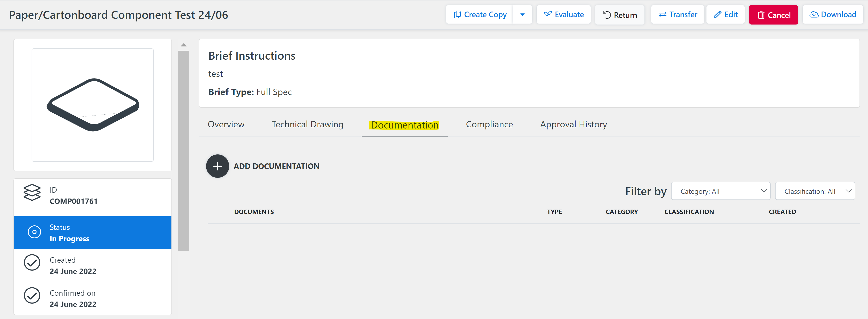
Task: Click the TYPE column header
Action: [x=554, y=212]
